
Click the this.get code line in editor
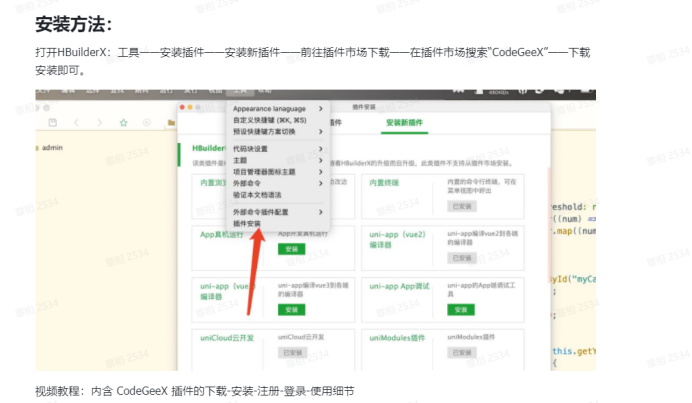coord(574,351)
